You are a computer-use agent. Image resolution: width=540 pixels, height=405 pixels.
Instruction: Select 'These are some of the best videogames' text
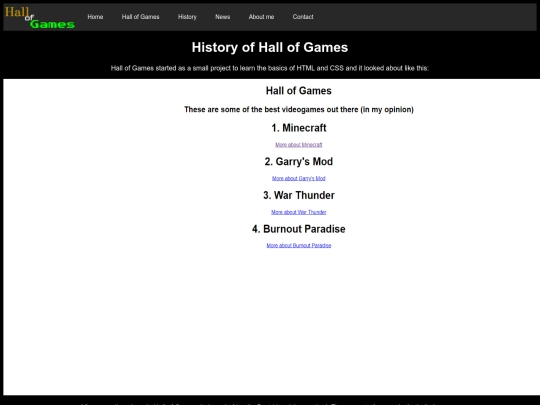[299, 110]
